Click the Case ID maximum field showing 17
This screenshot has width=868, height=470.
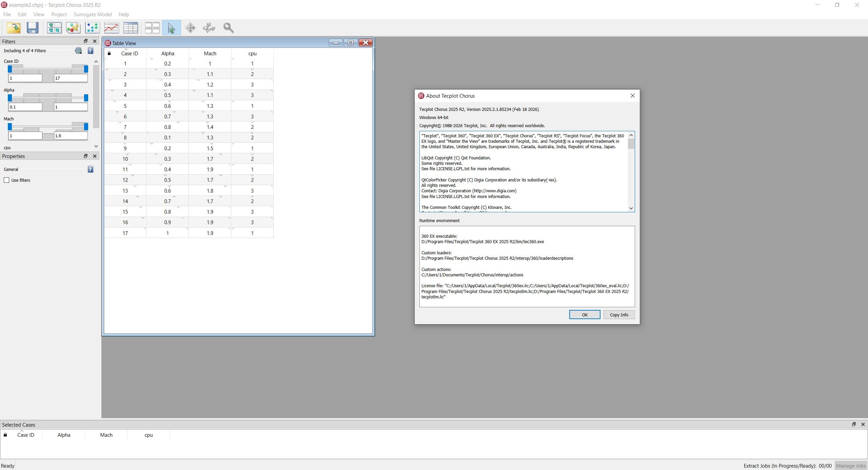[71, 78]
